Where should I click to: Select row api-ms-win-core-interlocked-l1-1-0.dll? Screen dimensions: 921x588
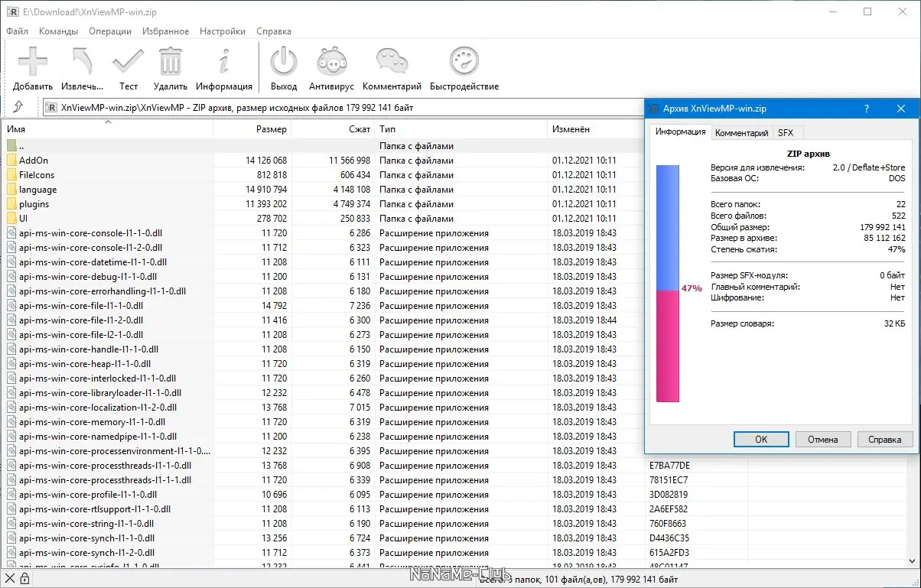[x=324, y=378]
